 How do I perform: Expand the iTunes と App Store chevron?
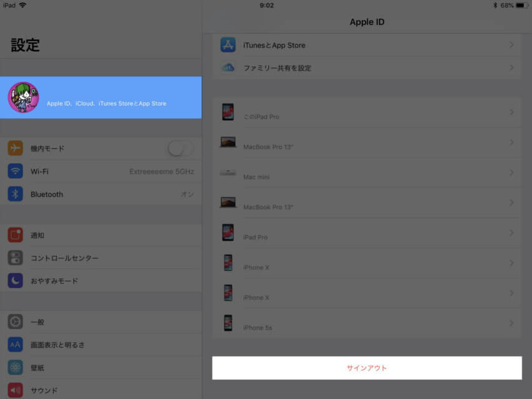coord(511,45)
